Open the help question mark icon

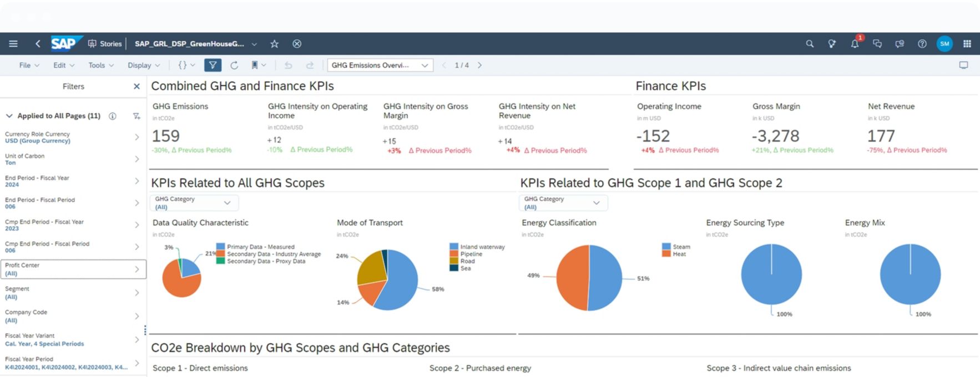point(922,44)
